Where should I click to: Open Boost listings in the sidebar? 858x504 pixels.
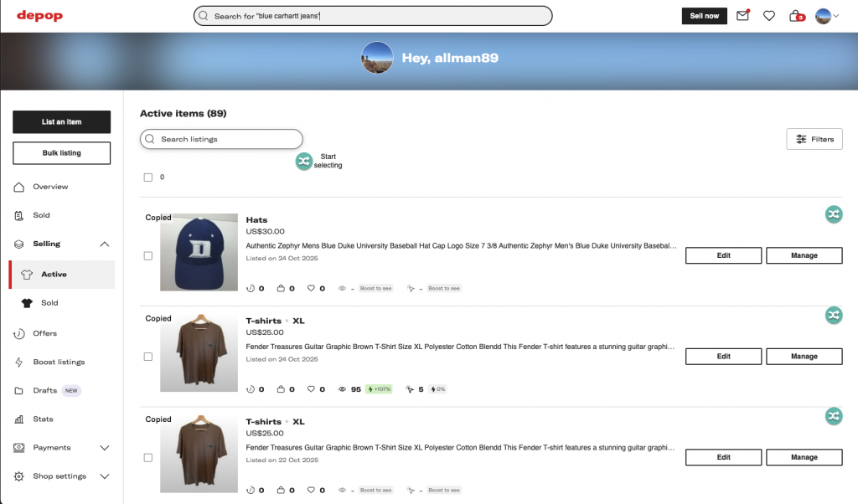59,362
